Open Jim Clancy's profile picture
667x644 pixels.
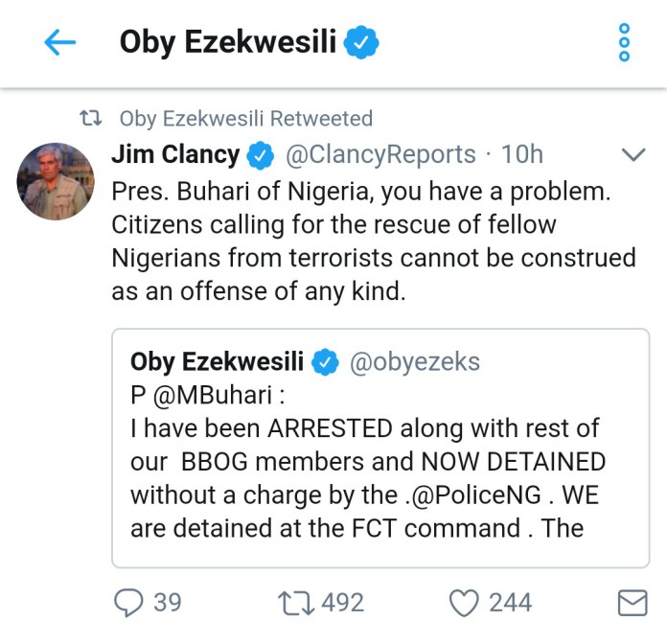click(55, 180)
